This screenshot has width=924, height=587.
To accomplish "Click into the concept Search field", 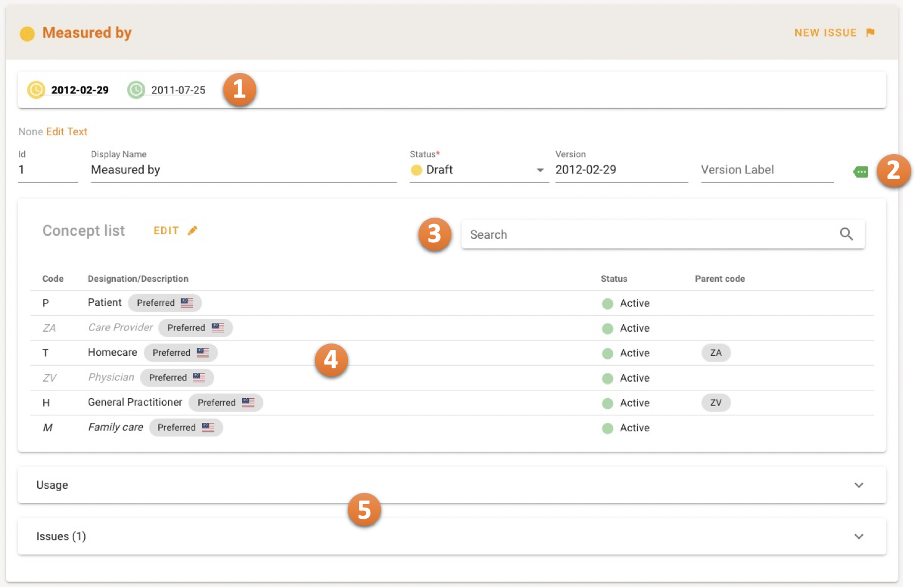I will click(647, 235).
